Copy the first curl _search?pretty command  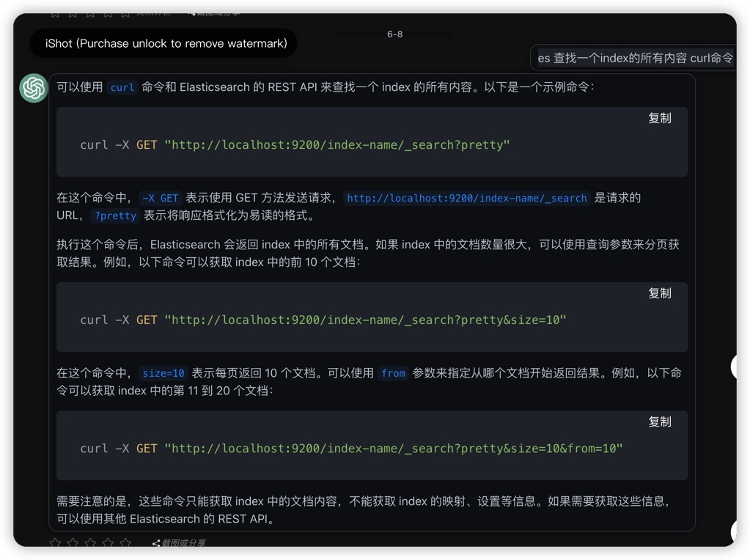[x=659, y=118]
